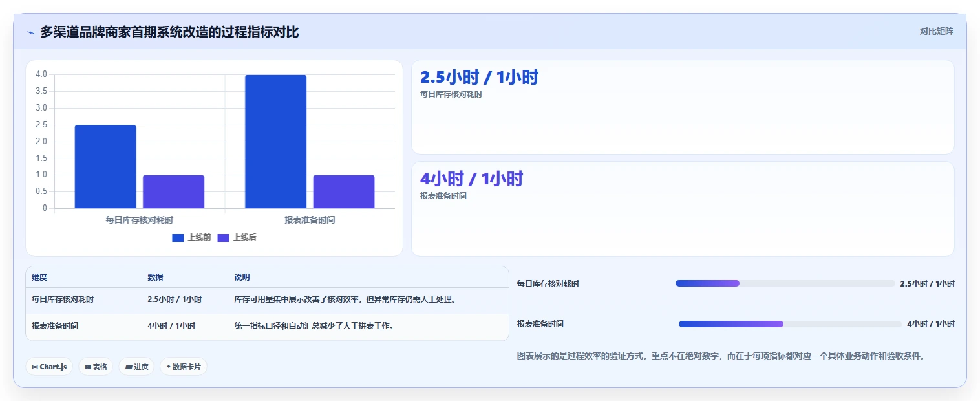980x401 pixels.
Task: Open the 2.5小时 / 1小时 data card
Action: point(683,107)
